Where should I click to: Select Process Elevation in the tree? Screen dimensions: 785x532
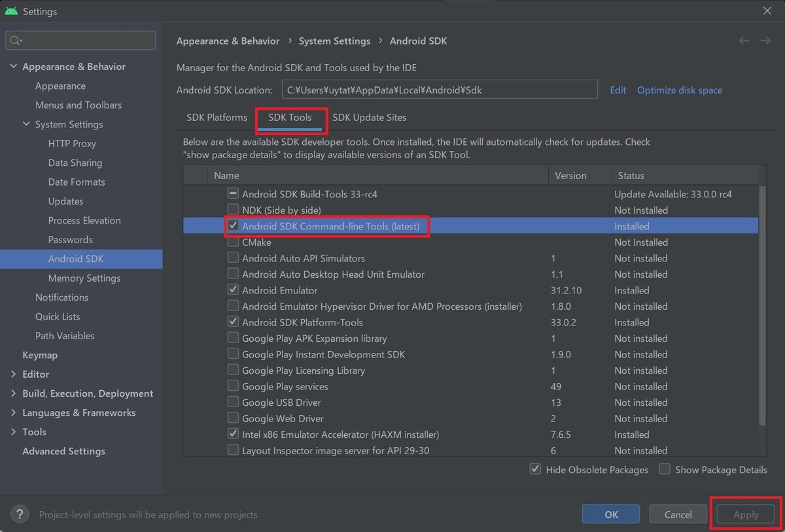click(84, 220)
